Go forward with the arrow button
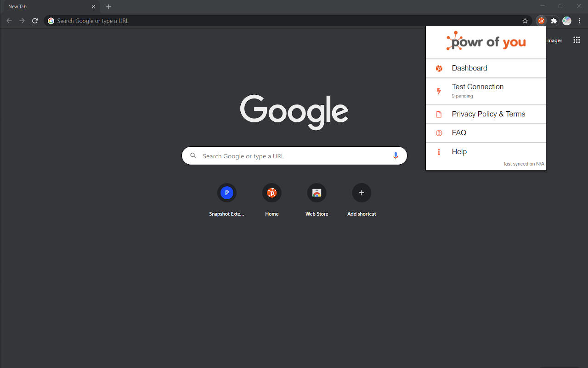 (x=22, y=21)
